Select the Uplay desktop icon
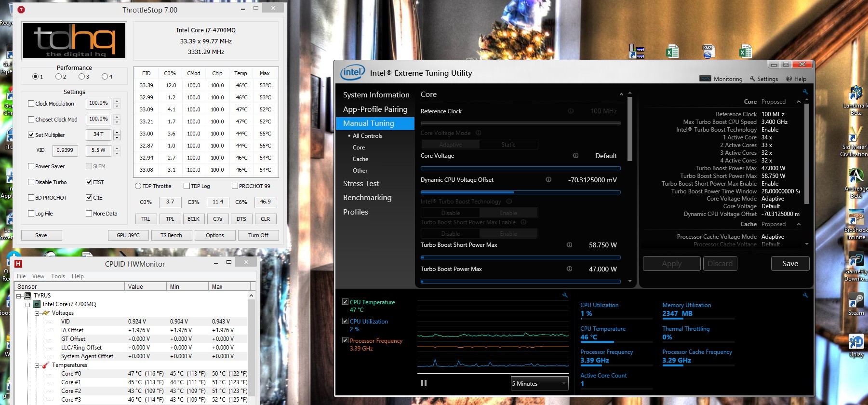Viewport: 868px width, 405px height. [856, 346]
